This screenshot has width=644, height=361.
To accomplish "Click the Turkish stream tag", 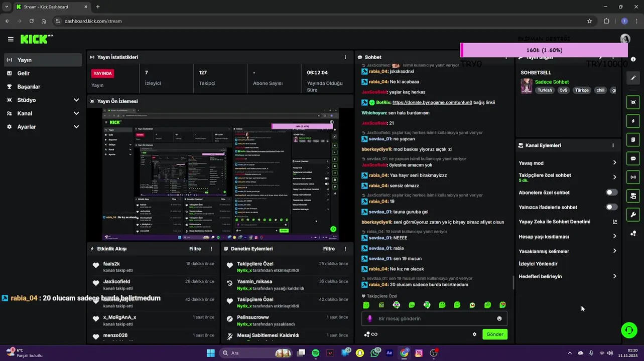I will [x=545, y=90].
